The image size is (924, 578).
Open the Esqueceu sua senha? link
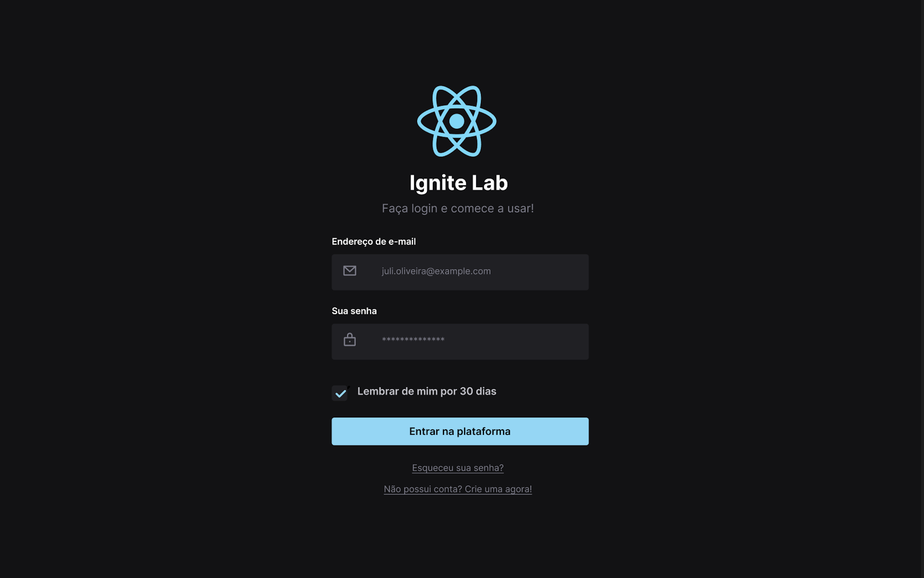click(x=458, y=468)
